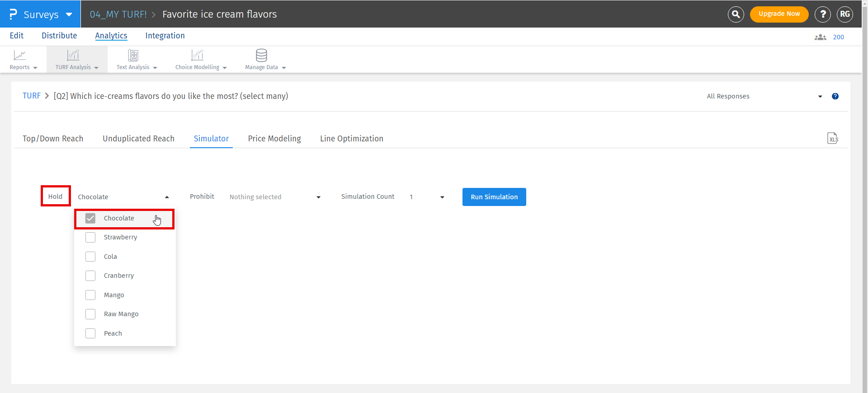This screenshot has width=868, height=393.
Task: Click the search magnifier icon
Action: [736, 14]
